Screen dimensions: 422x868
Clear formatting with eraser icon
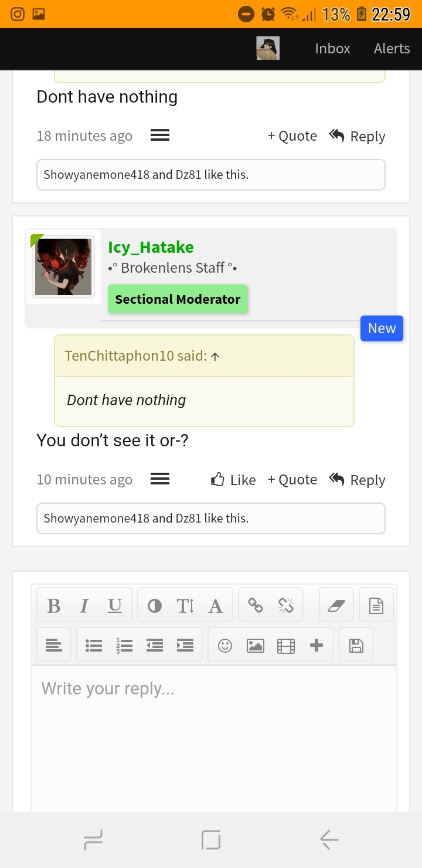coord(336,605)
